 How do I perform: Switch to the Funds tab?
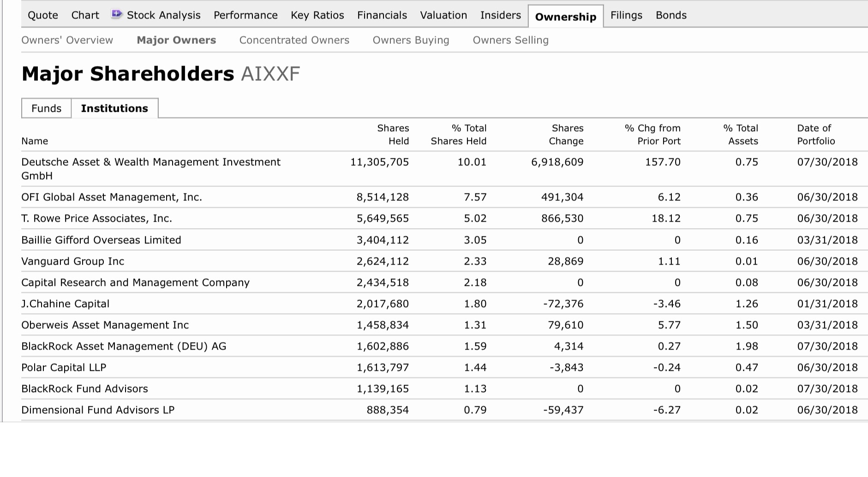46,108
